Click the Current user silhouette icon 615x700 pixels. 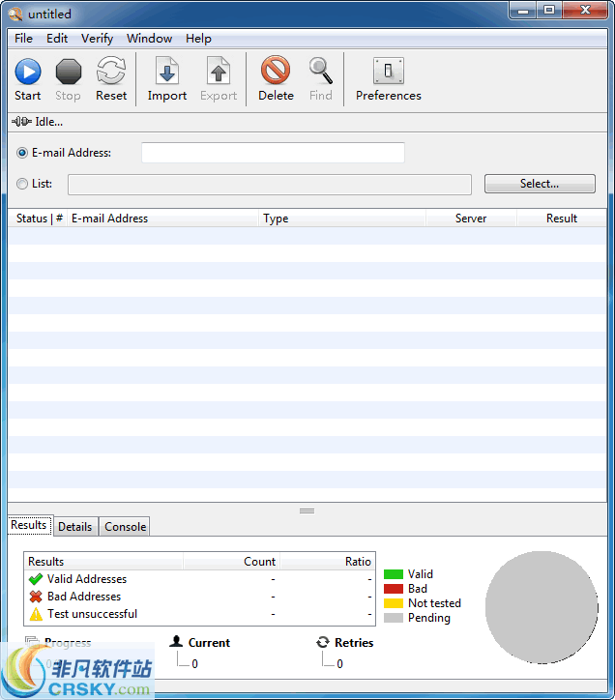click(176, 642)
